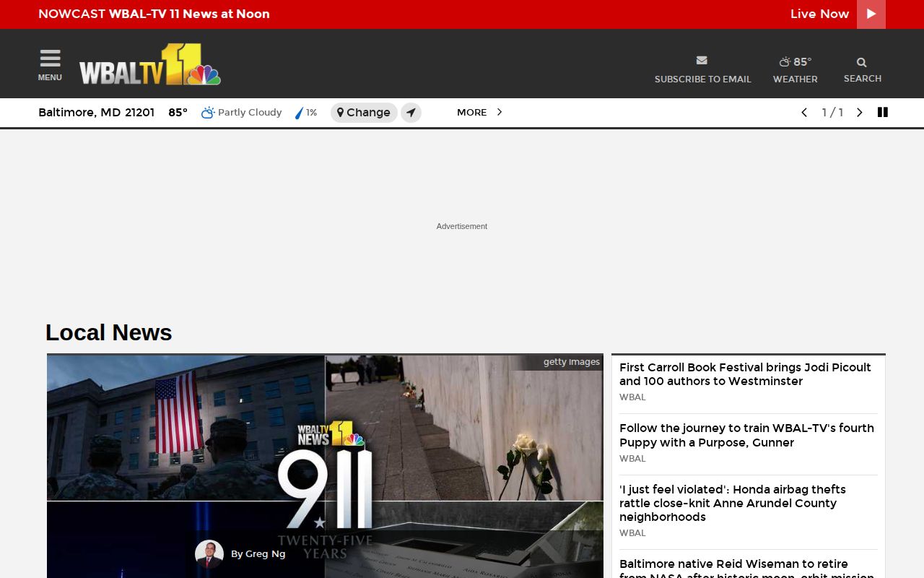Click the SUBSCRIBE TO EMAIL label
The width and height of the screenshot is (924, 578).
[702, 79]
